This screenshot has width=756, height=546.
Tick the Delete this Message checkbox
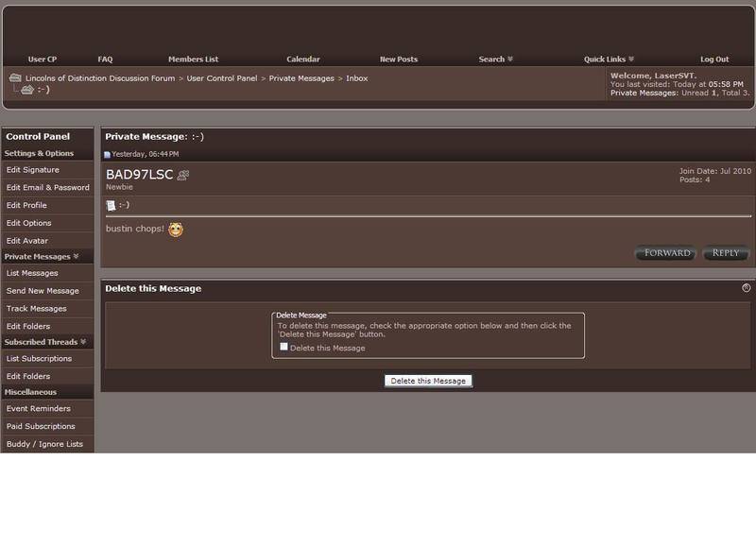[x=283, y=347]
